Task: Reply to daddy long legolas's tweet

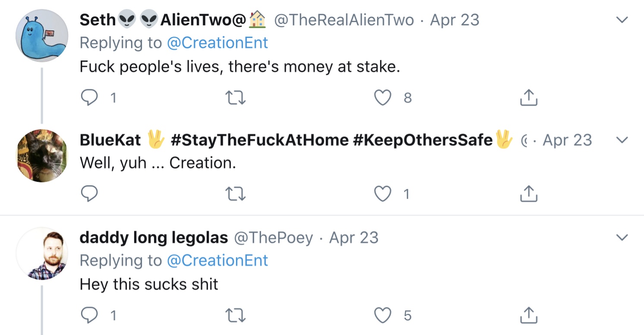Action: 89,316
